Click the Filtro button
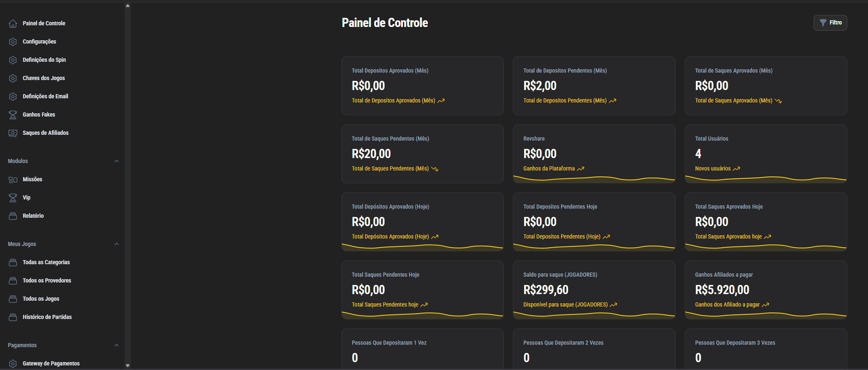This screenshot has width=868, height=370. [830, 23]
